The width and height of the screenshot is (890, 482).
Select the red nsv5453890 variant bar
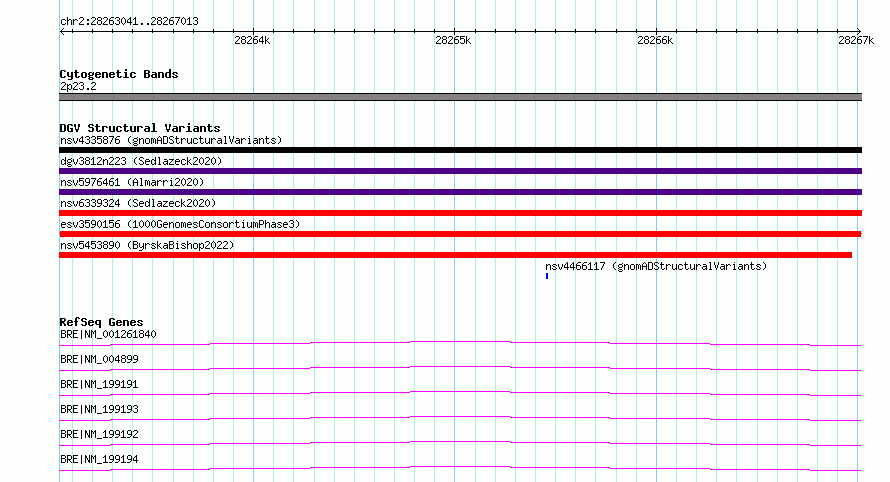[x=455, y=255]
